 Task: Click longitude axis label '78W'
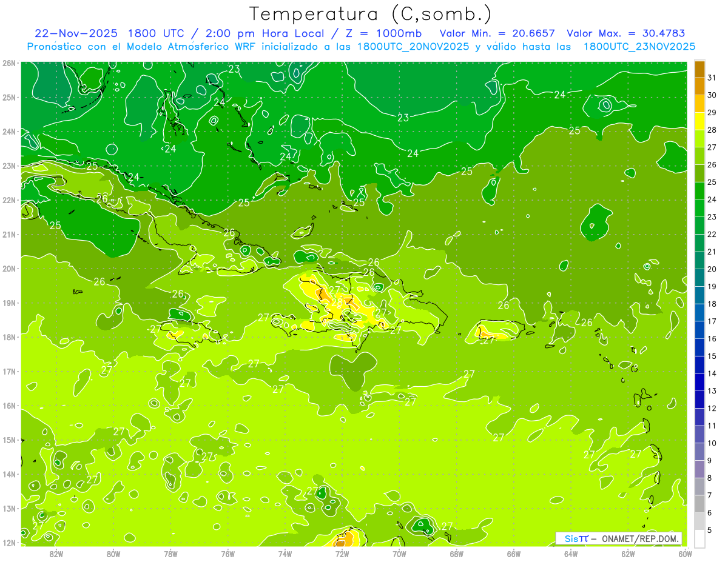pyautogui.click(x=170, y=553)
